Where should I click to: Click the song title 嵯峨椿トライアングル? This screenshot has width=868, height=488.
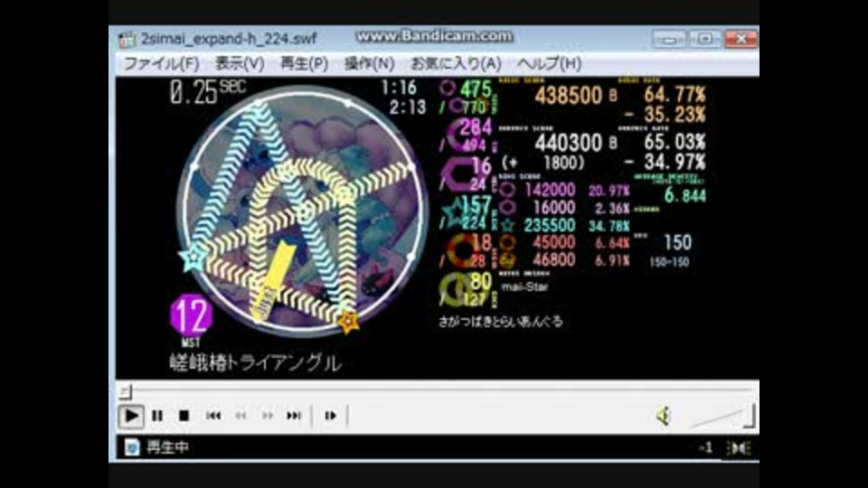point(255,363)
